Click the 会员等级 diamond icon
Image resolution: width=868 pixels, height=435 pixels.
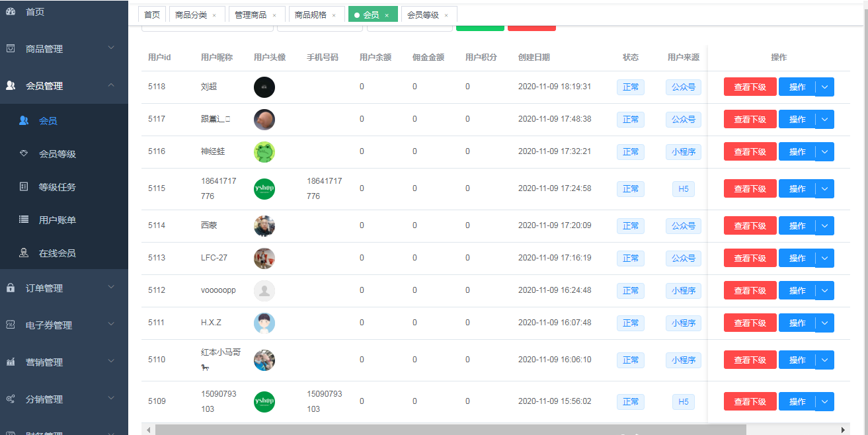pos(24,153)
